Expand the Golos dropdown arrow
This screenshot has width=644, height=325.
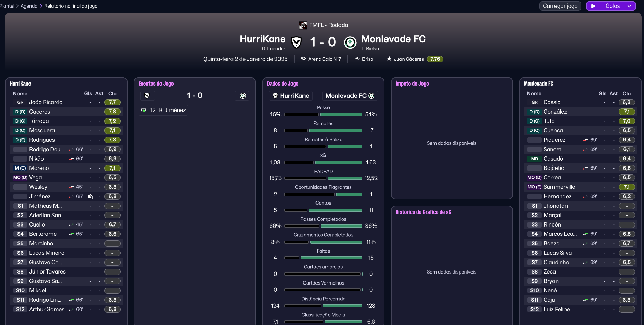(629, 6)
